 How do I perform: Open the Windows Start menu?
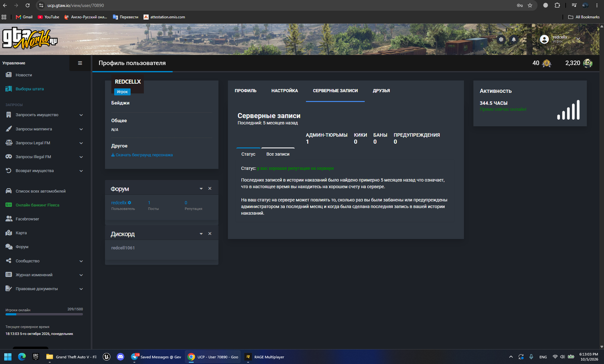click(8, 357)
